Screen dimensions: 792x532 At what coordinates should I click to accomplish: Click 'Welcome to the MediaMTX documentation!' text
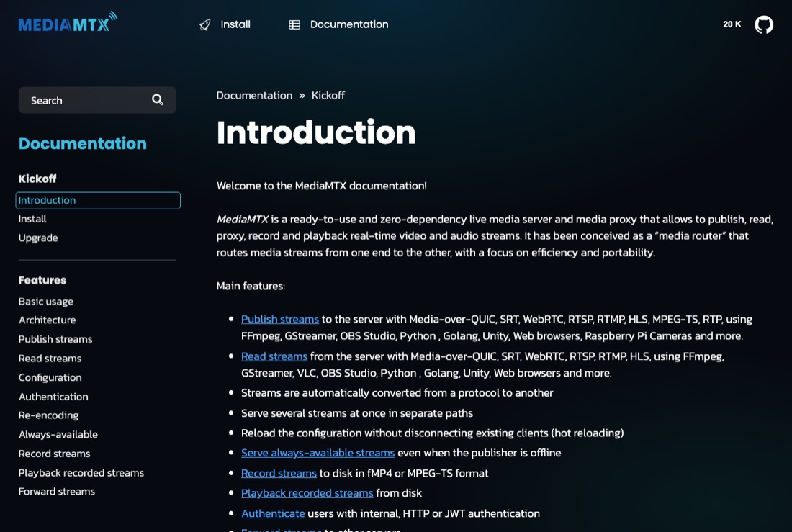coord(322,186)
